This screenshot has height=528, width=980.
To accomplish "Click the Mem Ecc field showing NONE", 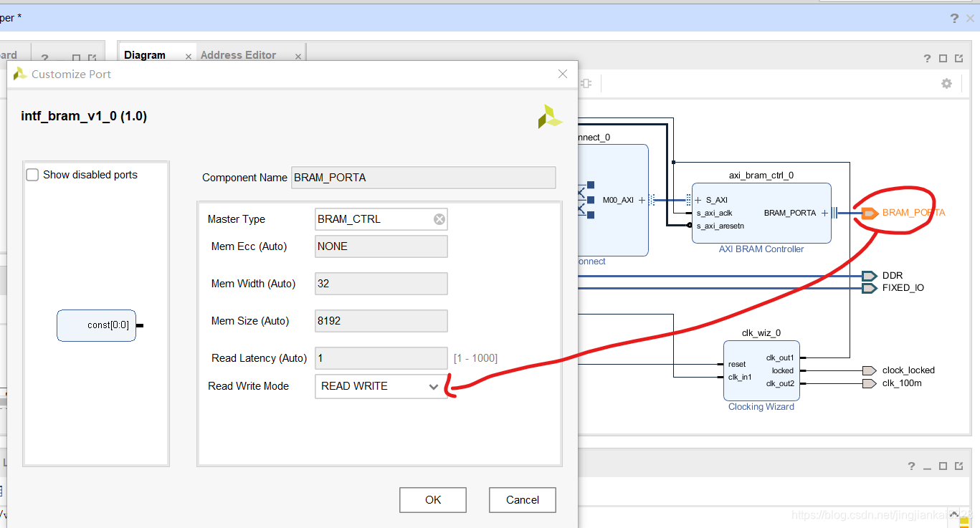I will click(x=381, y=246).
